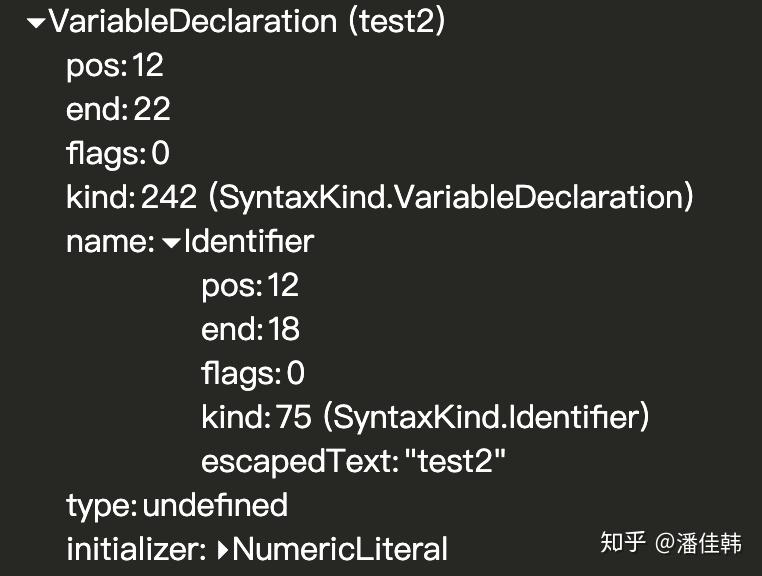Image resolution: width=762 pixels, height=576 pixels.
Task: Click the top-level pos: 12 property
Action: coord(114,66)
